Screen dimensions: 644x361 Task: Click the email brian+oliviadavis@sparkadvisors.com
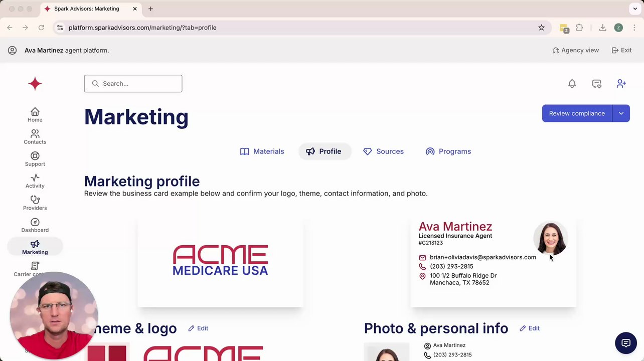click(x=482, y=257)
